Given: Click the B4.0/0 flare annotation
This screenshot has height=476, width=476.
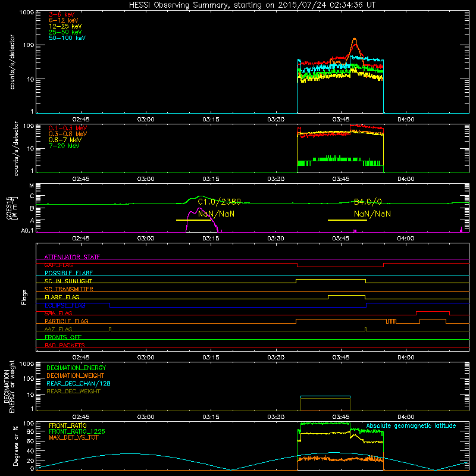Looking at the screenshot, I should [x=368, y=202].
